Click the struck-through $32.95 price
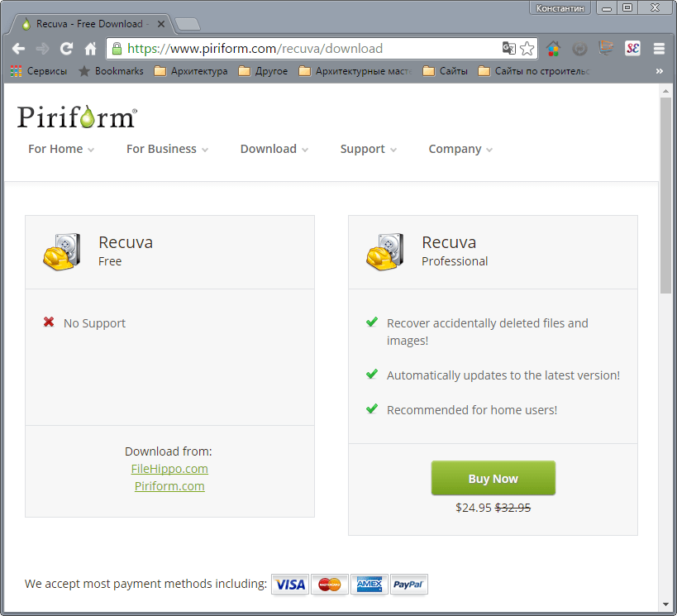This screenshot has width=677, height=616. click(513, 508)
